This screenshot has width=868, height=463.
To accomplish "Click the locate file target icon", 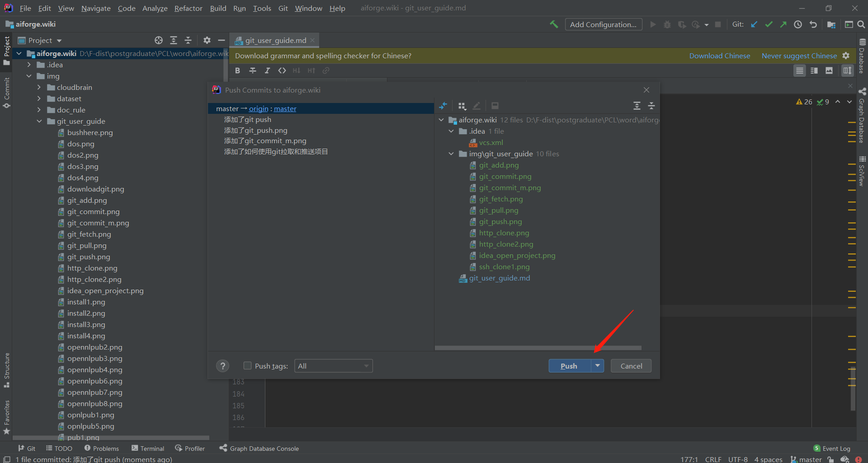I will point(159,40).
